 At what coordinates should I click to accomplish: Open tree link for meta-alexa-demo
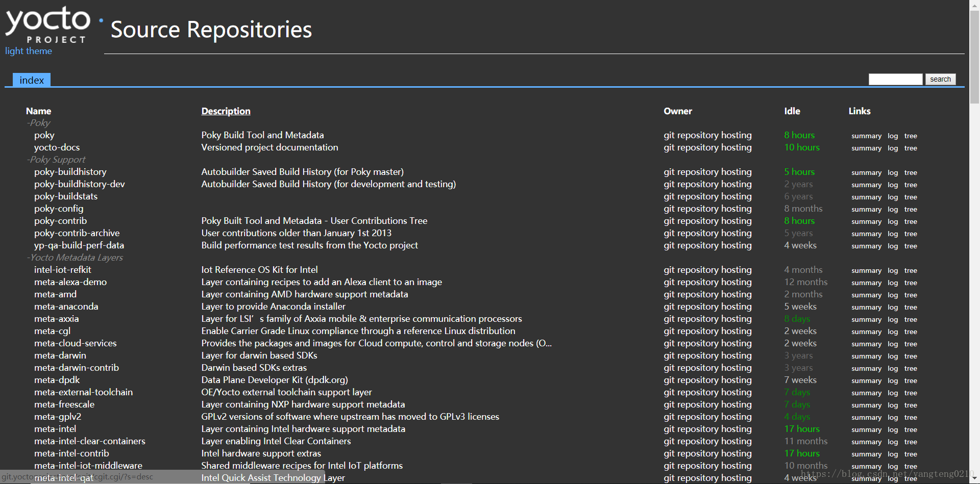(911, 283)
